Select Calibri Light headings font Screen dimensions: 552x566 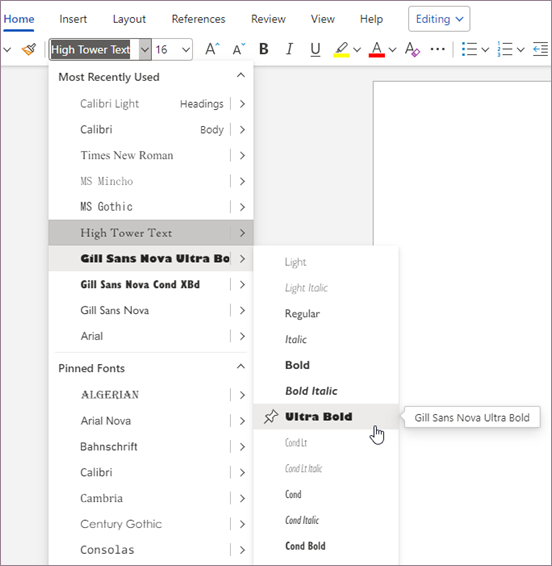pyautogui.click(x=139, y=104)
